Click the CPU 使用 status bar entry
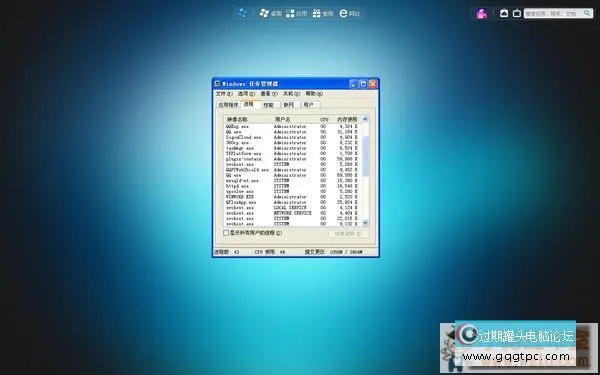This screenshot has width=600, height=375. (x=270, y=252)
